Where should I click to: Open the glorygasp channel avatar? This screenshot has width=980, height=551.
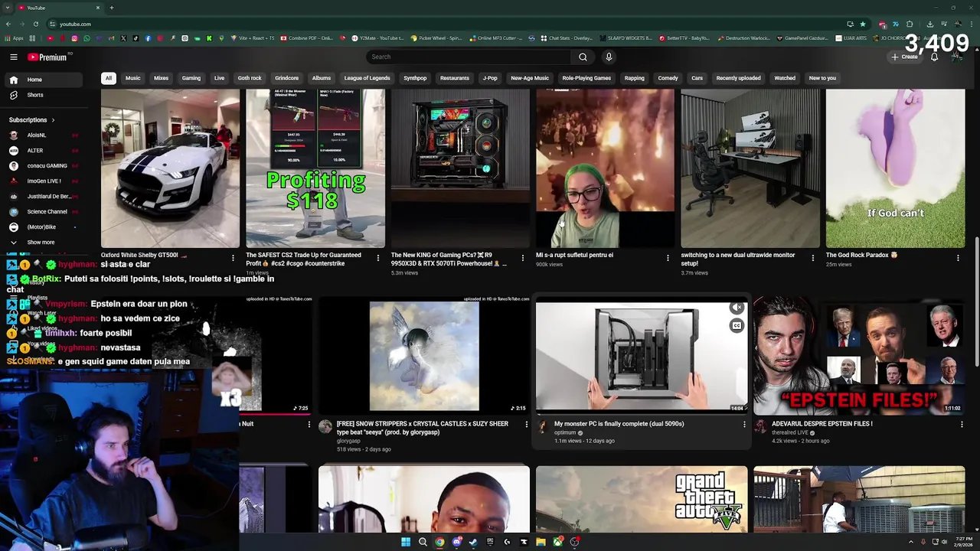(x=325, y=426)
